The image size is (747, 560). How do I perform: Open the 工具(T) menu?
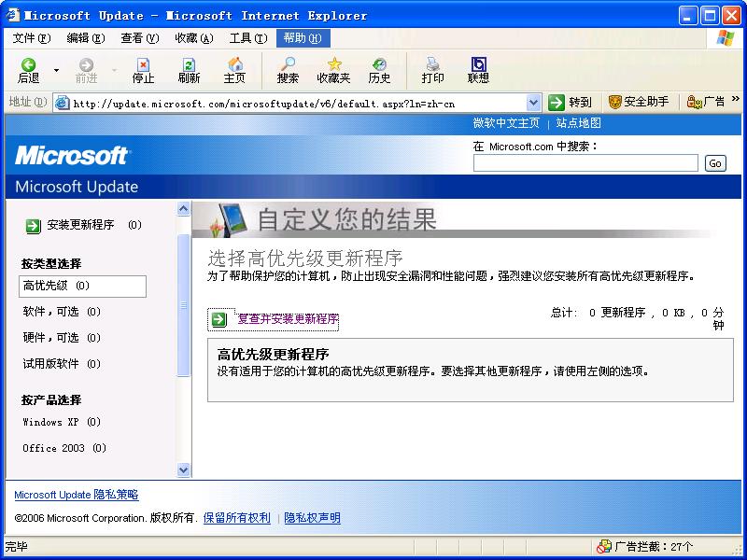(248, 38)
